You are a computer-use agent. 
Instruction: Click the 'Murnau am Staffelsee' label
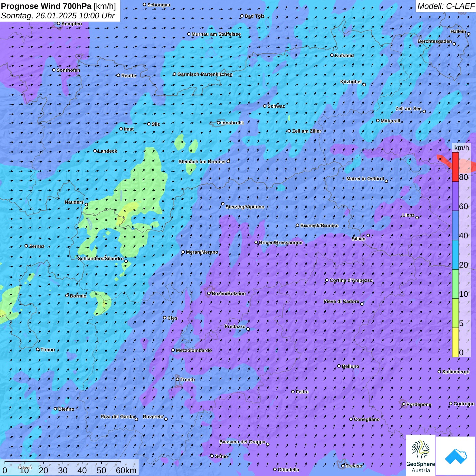[216, 34]
